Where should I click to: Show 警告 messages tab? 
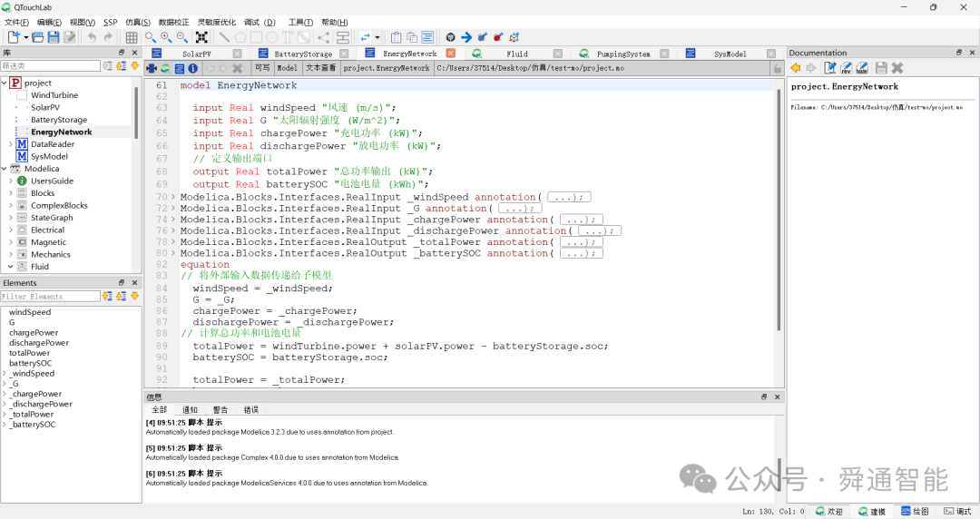pos(220,409)
